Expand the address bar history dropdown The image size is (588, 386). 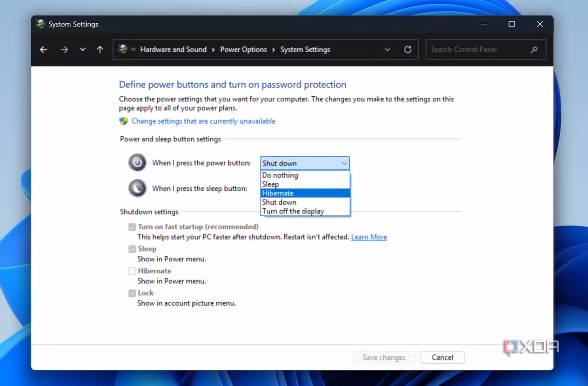click(x=387, y=50)
